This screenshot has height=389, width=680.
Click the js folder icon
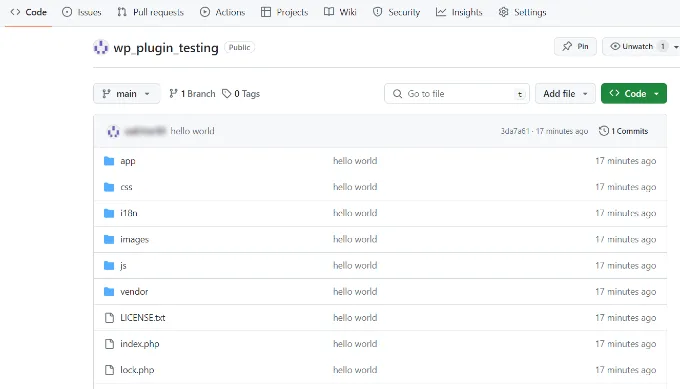click(x=109, y=265)
